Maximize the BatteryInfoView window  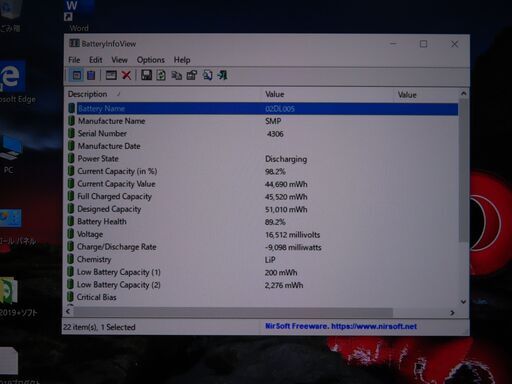pos(423,44)
